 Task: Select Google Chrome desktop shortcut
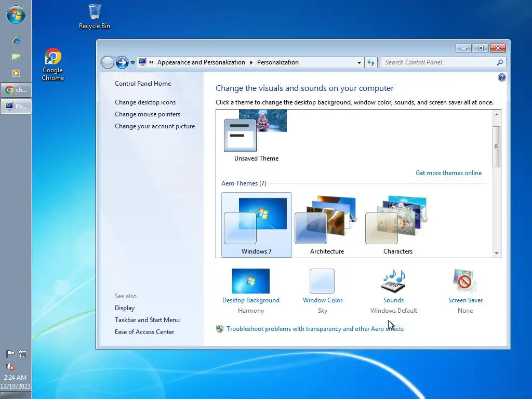[x=52, y=65]
